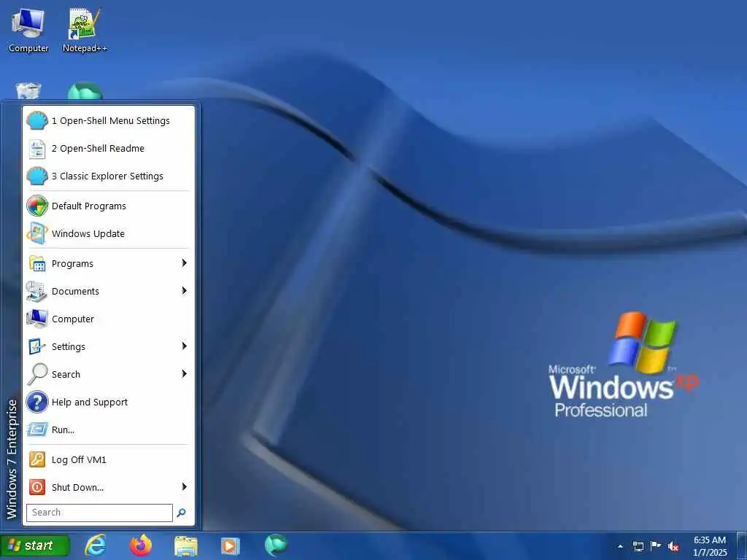Select the Notepad++ desktop shortcut
747x560 pixels.
click(85, 31)
